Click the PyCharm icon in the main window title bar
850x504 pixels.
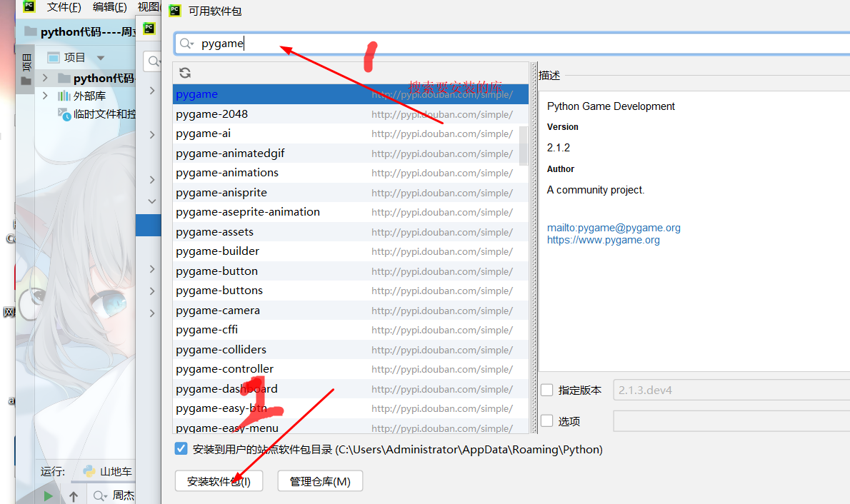click(x=29, y=6)
